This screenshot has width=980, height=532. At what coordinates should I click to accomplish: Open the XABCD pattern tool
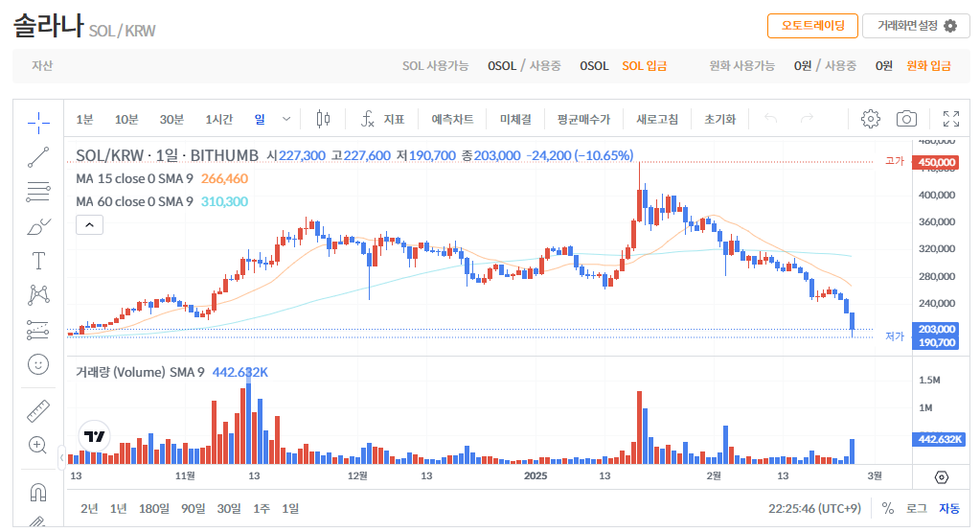point(38,295)
